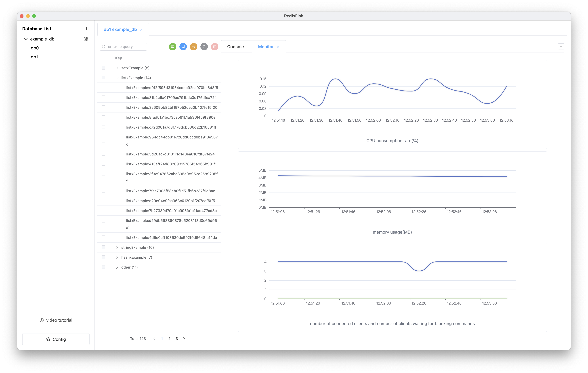This screenshot has width=588, height=373.
Task: Open example_db settings gear icon
Action: [86, 39]
